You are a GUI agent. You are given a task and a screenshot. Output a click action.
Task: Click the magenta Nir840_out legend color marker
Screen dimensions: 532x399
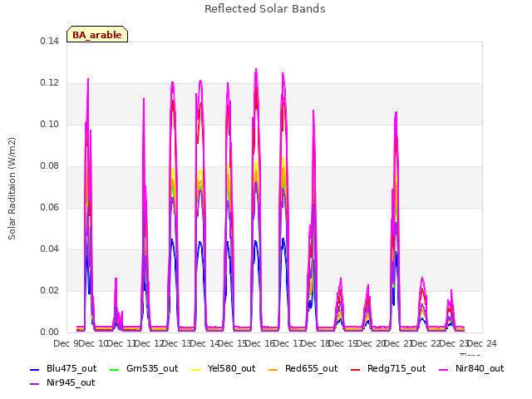point(444,369)
